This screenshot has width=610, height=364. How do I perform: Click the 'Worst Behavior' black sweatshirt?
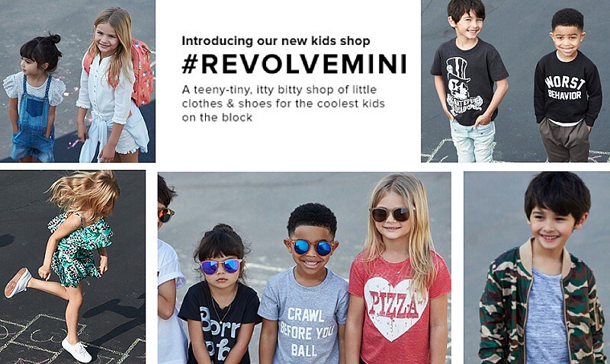(x=568, y=88)
